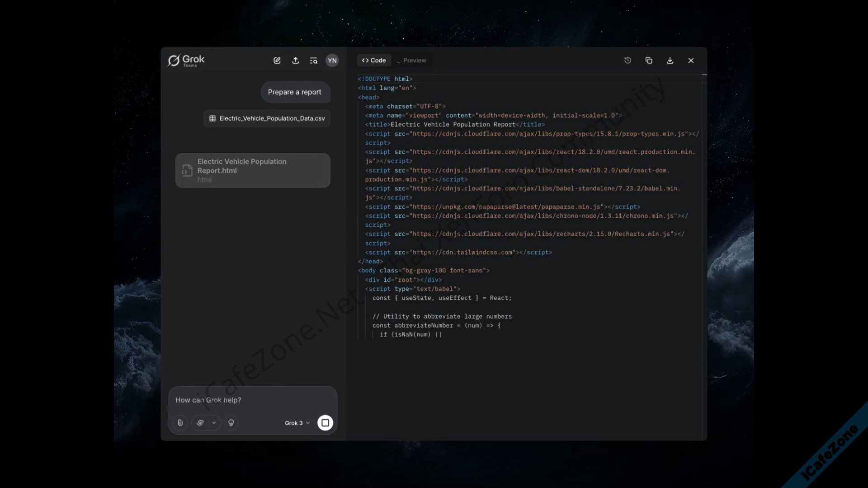This screenshot has height=488, width=868.
Task: Open the Electric_Vehicle_Population_Data.csv attachment
Action: 267,118
